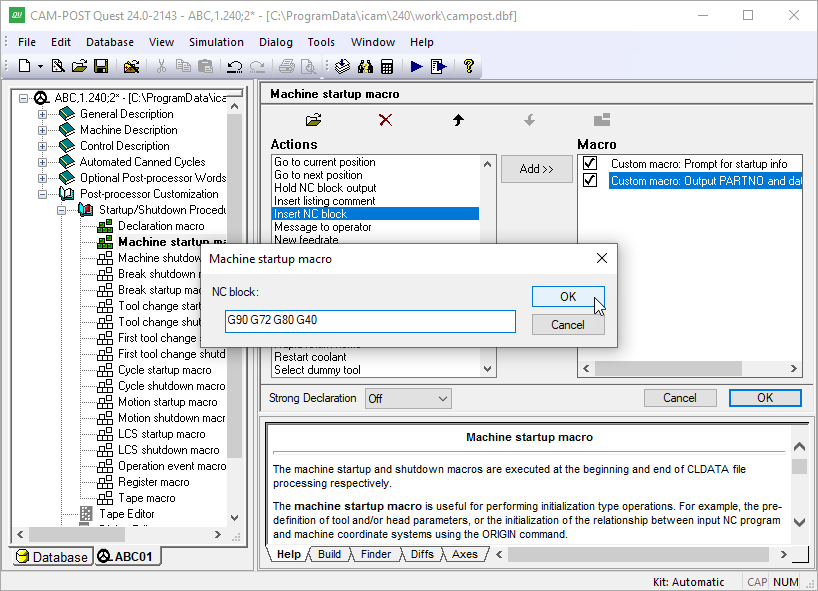Open the Simulation menu

(216, 42)
